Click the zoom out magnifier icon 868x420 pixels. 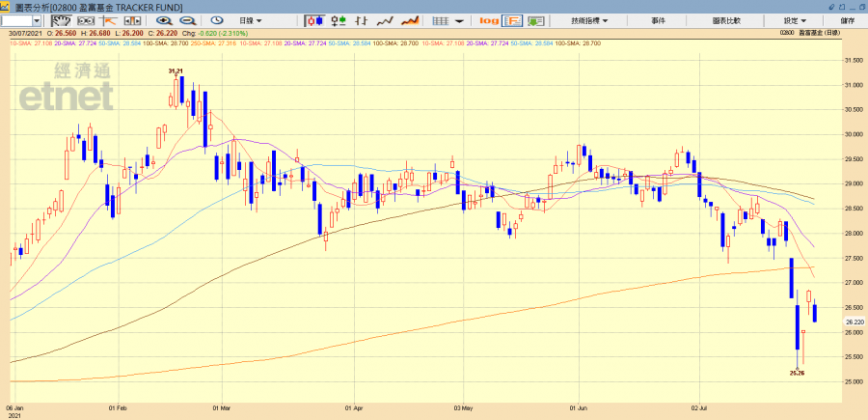(187, 20)
